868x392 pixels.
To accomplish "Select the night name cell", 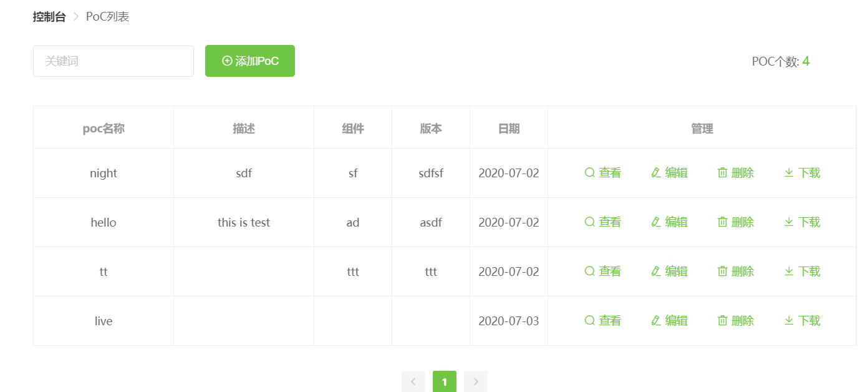I will [104, 173].
